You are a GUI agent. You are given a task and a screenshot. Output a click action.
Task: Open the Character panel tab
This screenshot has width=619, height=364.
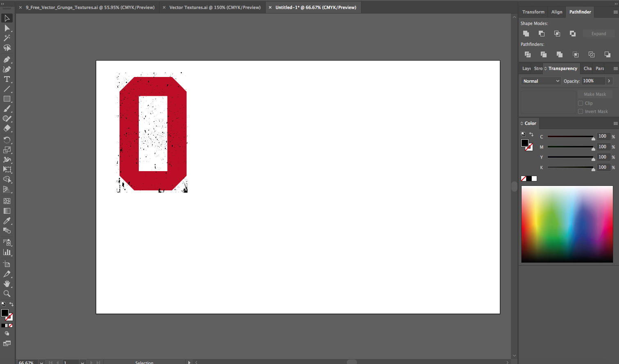587,68
